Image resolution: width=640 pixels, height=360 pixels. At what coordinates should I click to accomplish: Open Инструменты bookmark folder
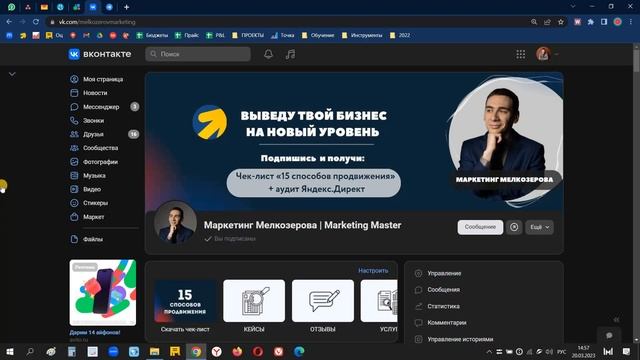pos(362,36)
